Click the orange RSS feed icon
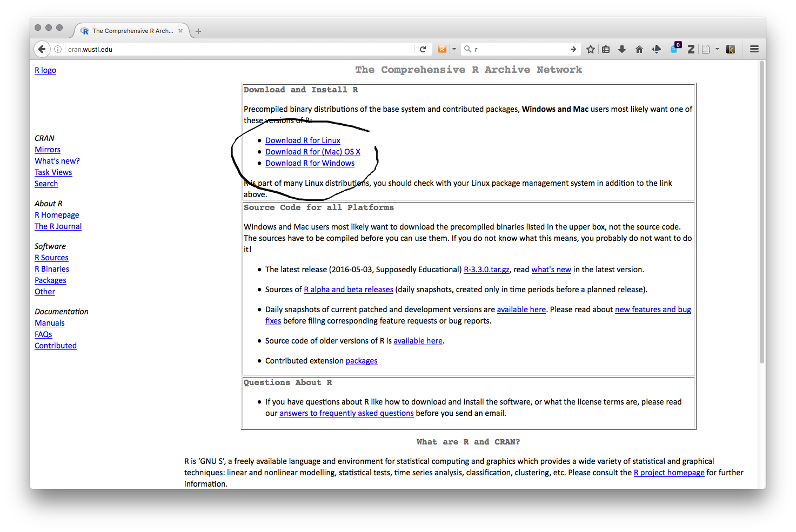The height and width of the screenshot is (532, 796). pos(443,49)
